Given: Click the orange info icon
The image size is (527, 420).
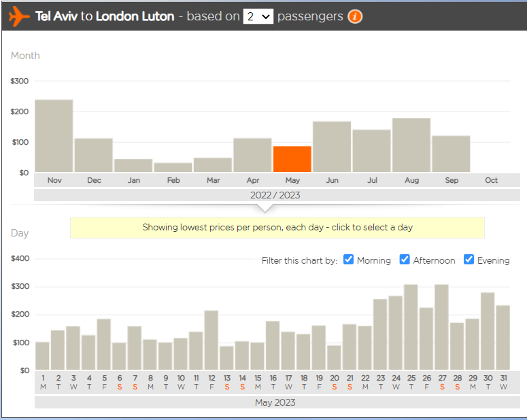Looking at the screenshot, I should tap(354, 16).
